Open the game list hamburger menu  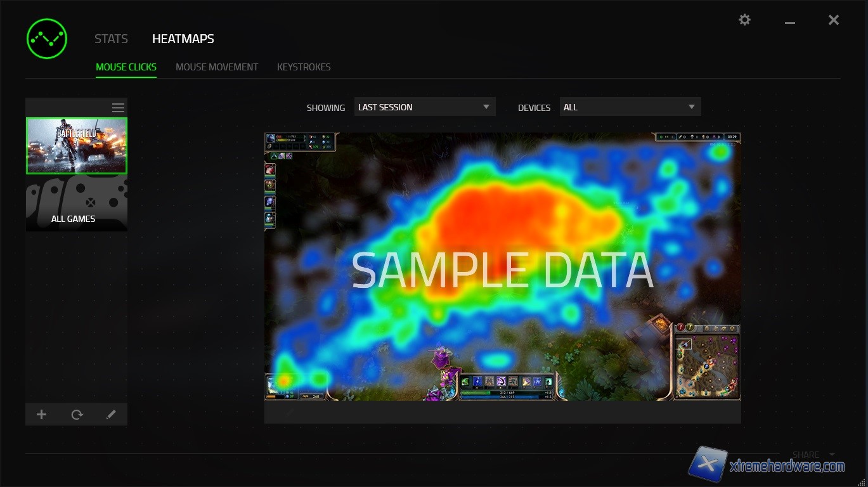click(118, 108)
